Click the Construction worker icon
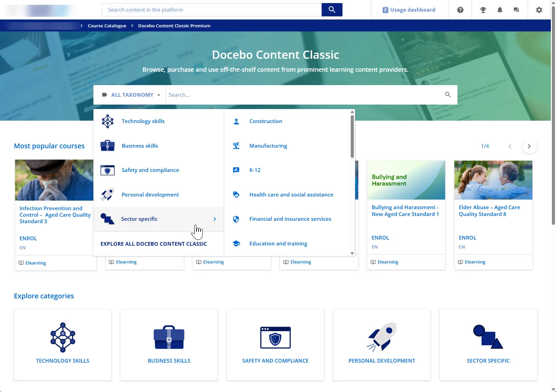Screen dimensions: 556x392 236,121
